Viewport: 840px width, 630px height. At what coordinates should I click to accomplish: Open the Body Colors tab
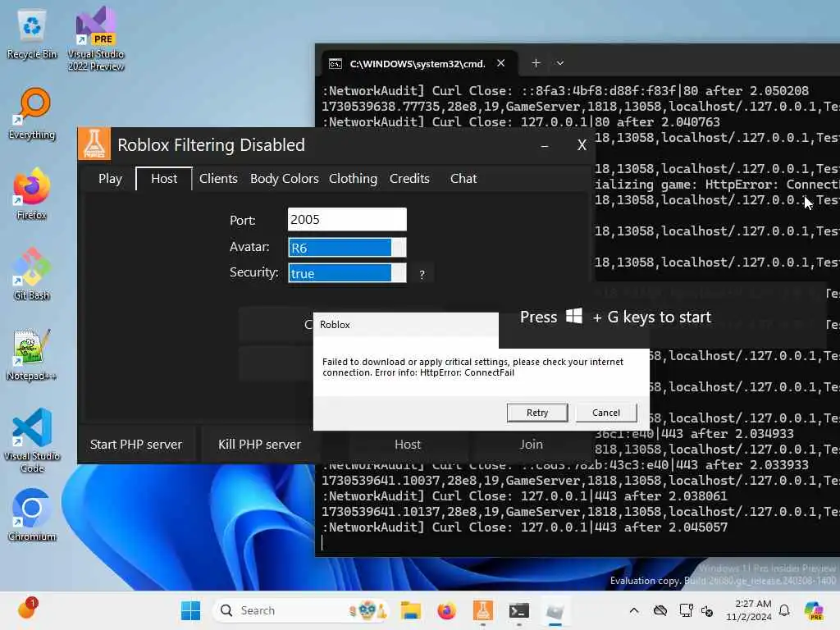285,178
